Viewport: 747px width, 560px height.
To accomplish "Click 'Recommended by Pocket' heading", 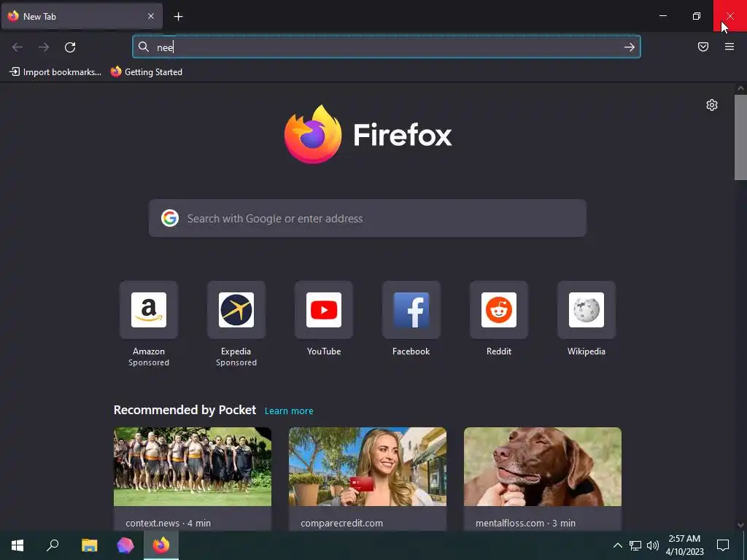I will 185,410.
